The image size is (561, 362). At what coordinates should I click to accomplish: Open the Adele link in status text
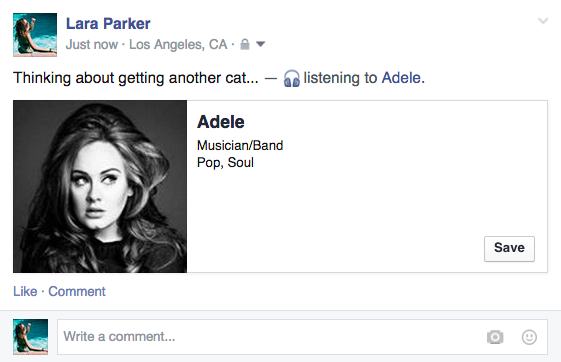click(401, 78)
